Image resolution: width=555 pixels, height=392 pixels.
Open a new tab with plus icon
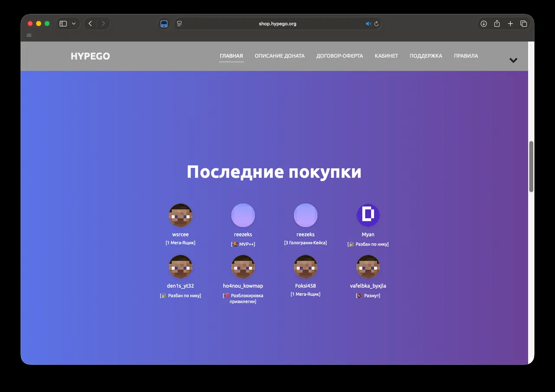[510, 24]
